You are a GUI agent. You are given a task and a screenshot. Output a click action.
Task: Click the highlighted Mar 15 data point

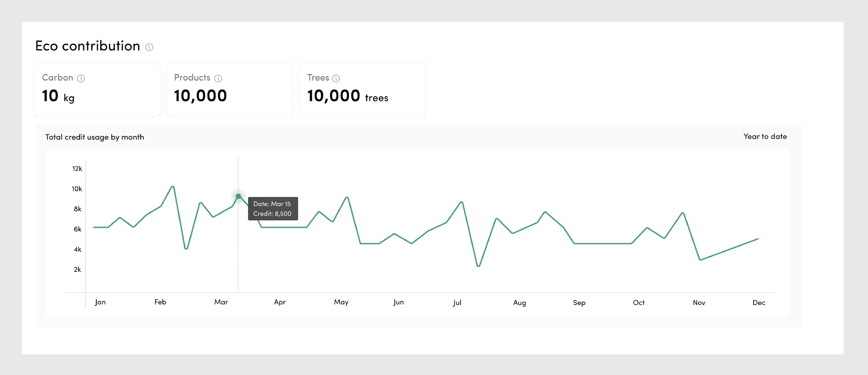pyautogui.click(x=238, y=196)
